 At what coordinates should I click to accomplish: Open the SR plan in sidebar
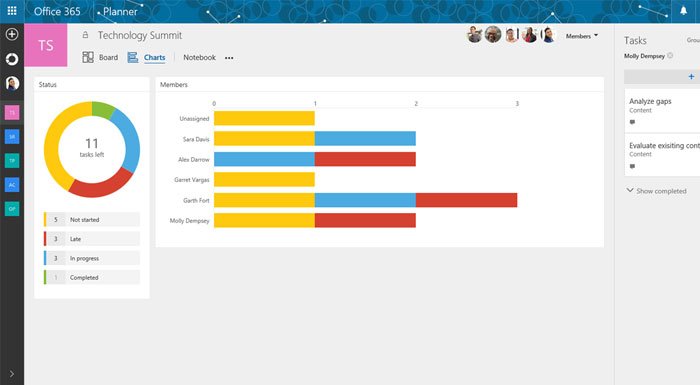pos(12,137)
